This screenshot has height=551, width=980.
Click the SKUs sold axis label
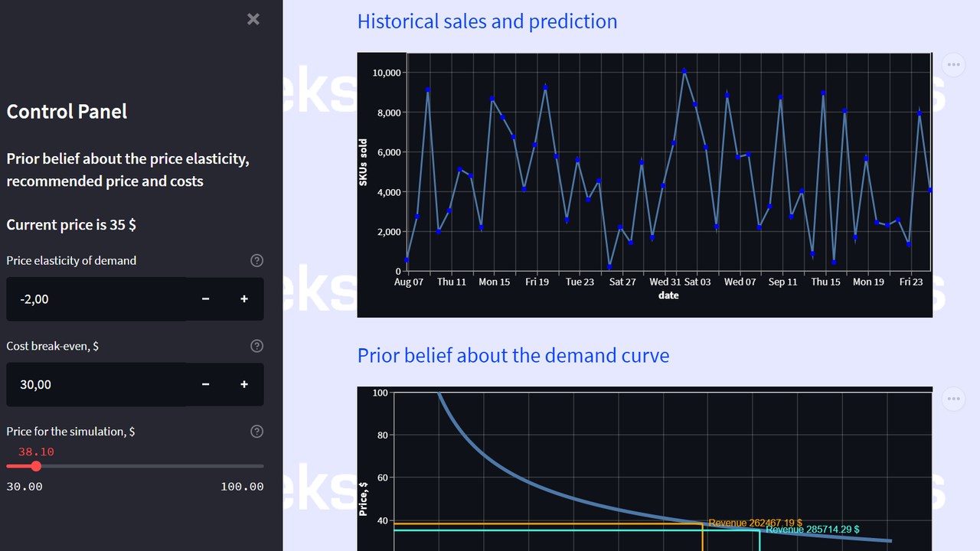[x=364, y=162]
